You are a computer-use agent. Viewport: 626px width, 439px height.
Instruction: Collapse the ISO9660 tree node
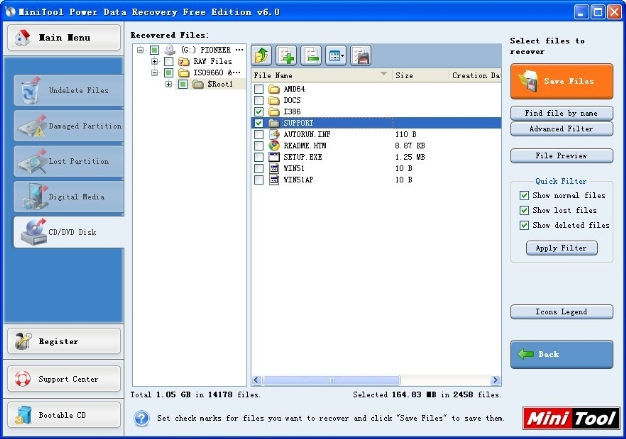[155, 73]
